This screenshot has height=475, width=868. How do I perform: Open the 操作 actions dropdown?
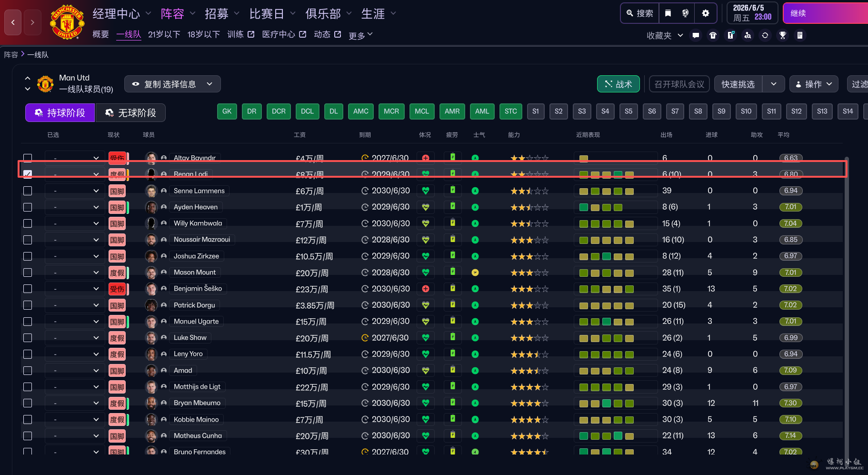[x=813, y=84]
